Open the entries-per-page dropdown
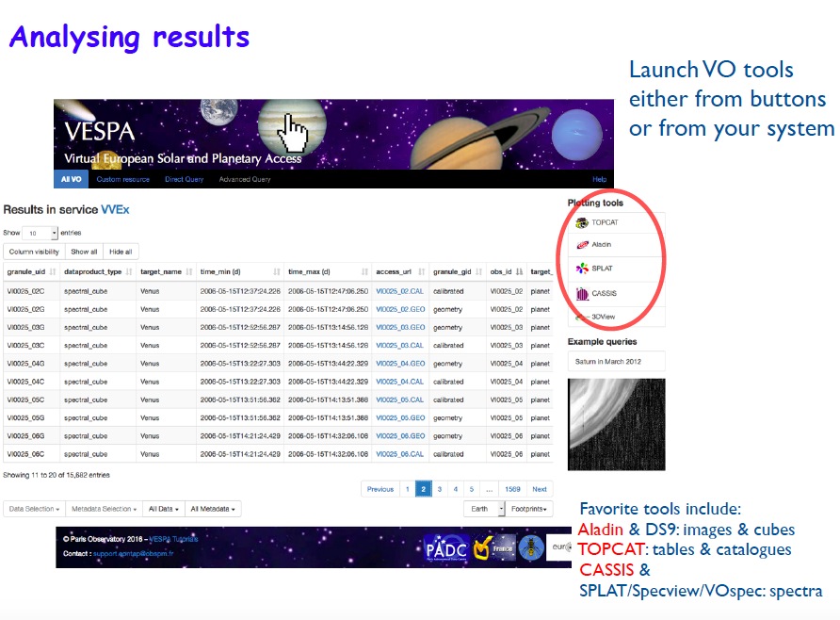Image resolution: width=840 pixels, height=620 pixels. [40, 233]
